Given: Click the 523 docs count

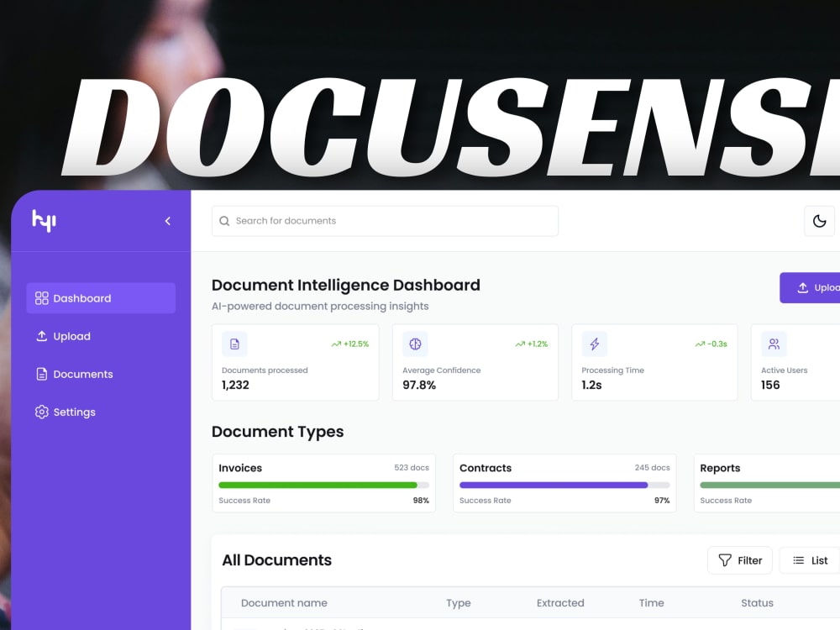Looking at the screenshot, I should pos(412,468).
